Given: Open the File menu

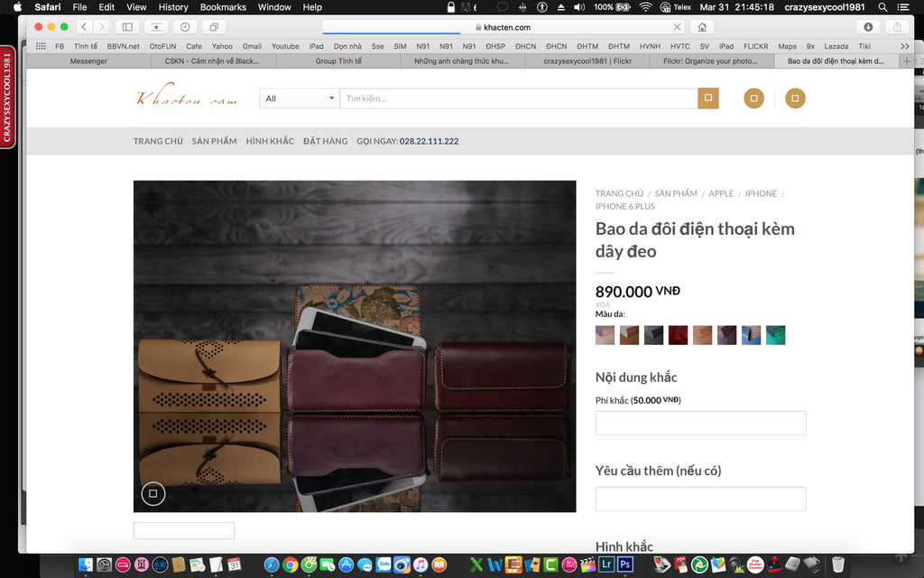Looking at the screenshot, I should click(79, 7).
